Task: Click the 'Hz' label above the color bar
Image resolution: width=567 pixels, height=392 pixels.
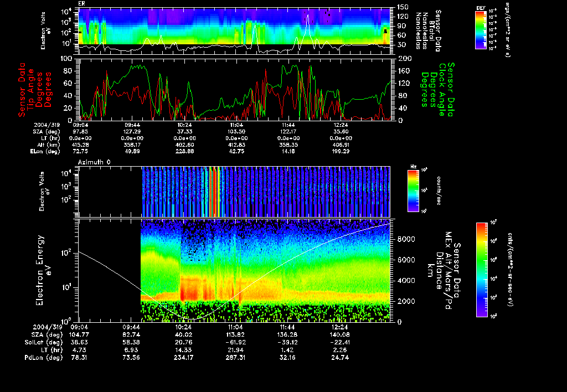Action: pos(413,167)
